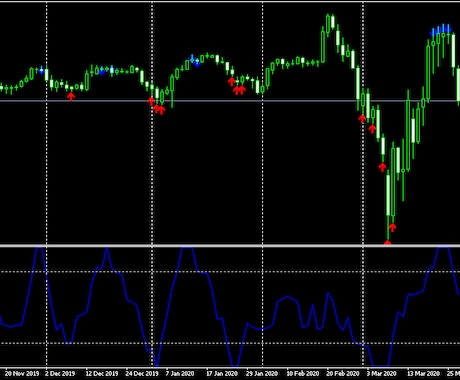460x380 pixels.
Task: Click the "20 Nov 2019" date label
Action: (x=22, y=373)
